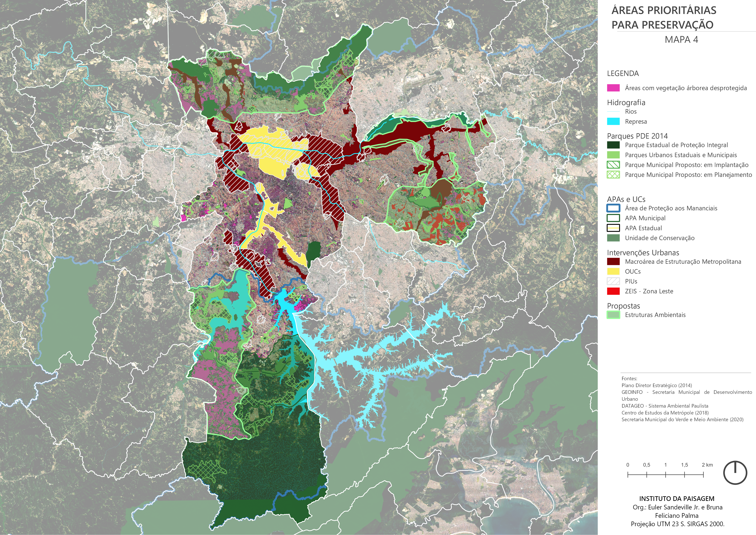
Task: Click the Unidade de Conservação green swatch
Action: pyautogui.click(x=613, y=238)
